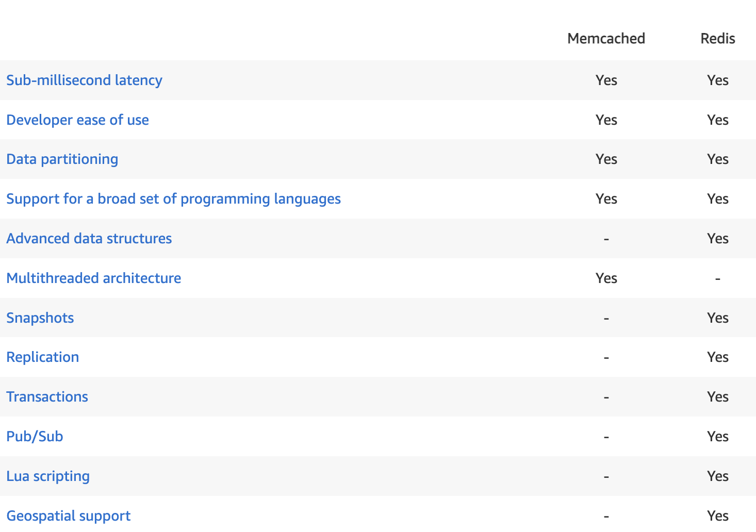Open the Snapshots link
Image resolution: width=756 pixels, height=532 pixels.
[40, 318]
